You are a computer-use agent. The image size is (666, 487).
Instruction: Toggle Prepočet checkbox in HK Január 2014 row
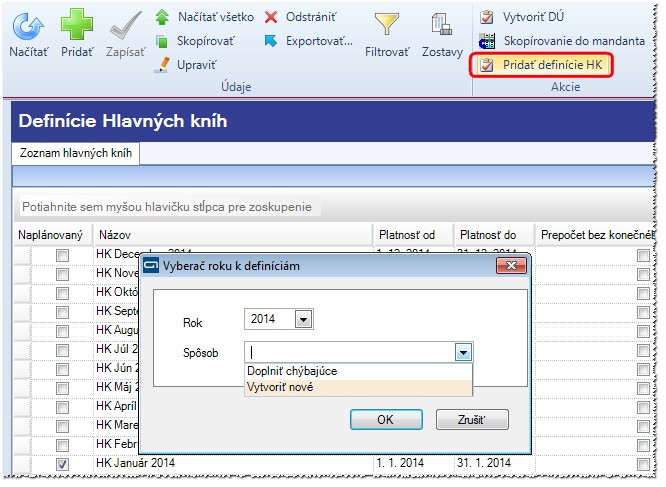point(643,464)
